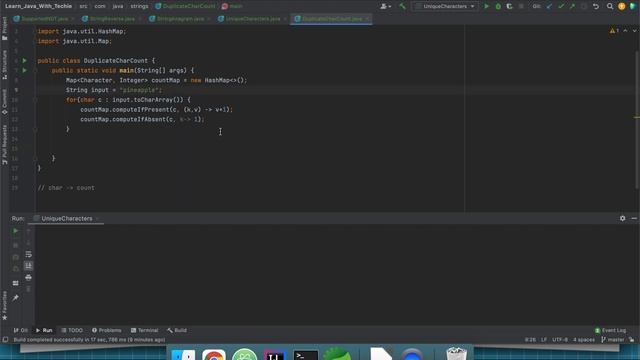This screenshot has height=360, width=640.
Task: Toggle the Commit side panel
Action: pyautogui.click(x=4, y=102)
